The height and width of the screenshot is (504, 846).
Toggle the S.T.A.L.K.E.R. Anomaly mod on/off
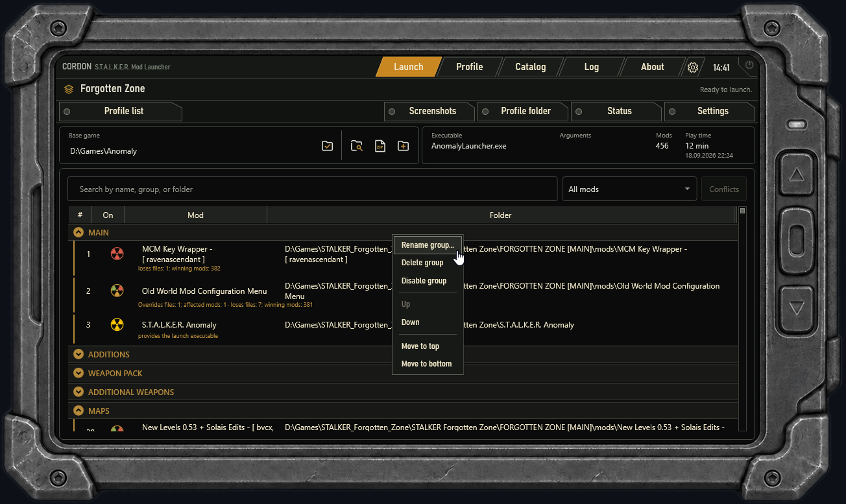[x=117, y=324]
